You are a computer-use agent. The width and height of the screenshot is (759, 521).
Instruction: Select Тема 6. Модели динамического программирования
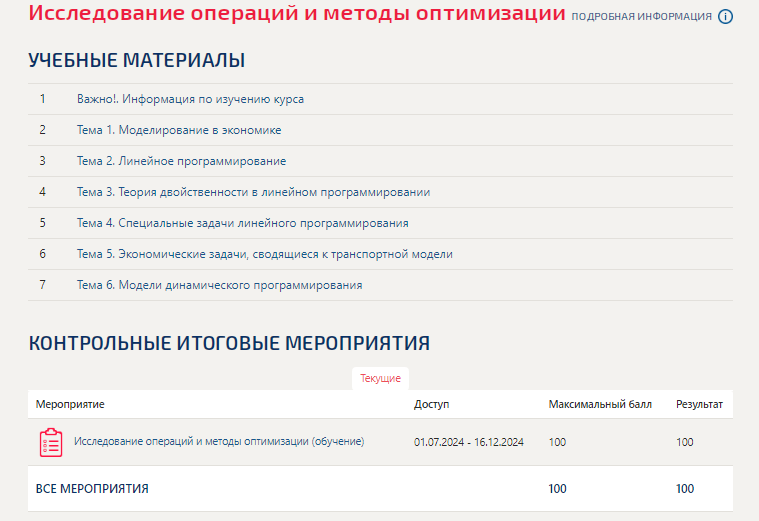tap(219, 285)
